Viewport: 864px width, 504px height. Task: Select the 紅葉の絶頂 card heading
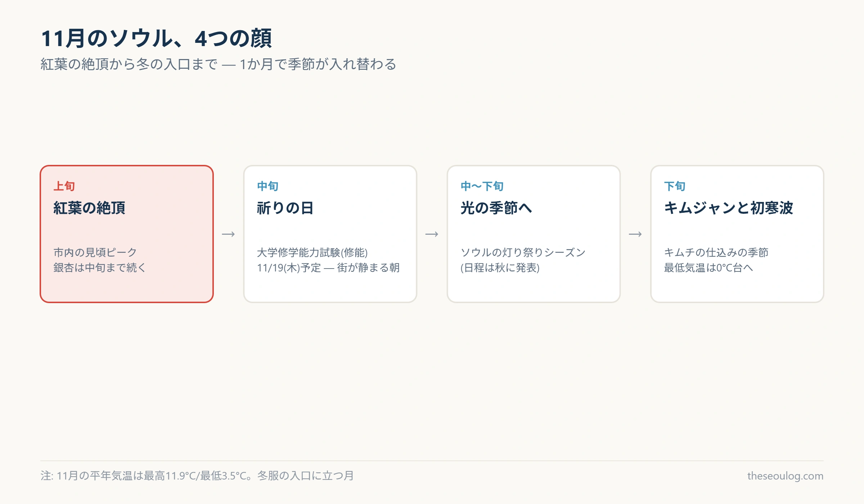[x=89, y=208]
